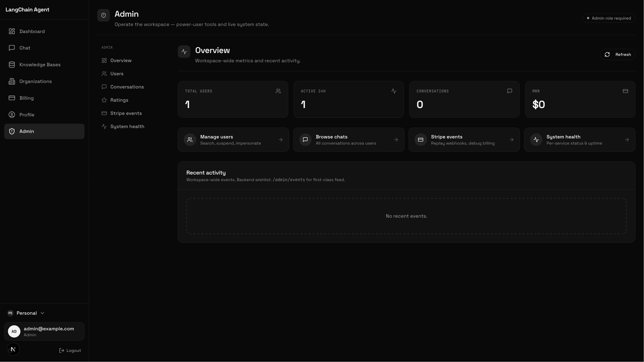Open the Manage users shortcut card
The width and height of the screenshot is (644, 362).
233,140
